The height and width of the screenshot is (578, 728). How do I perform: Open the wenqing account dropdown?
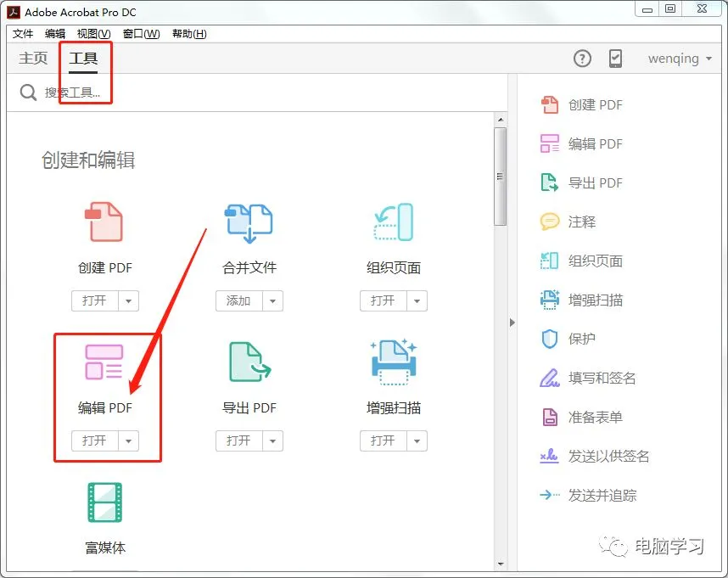680,59
